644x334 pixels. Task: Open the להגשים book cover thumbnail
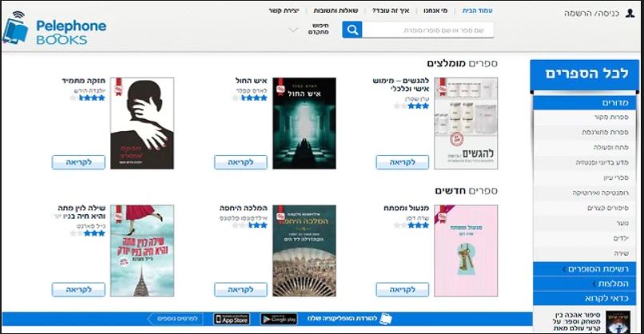coord(466,122)
